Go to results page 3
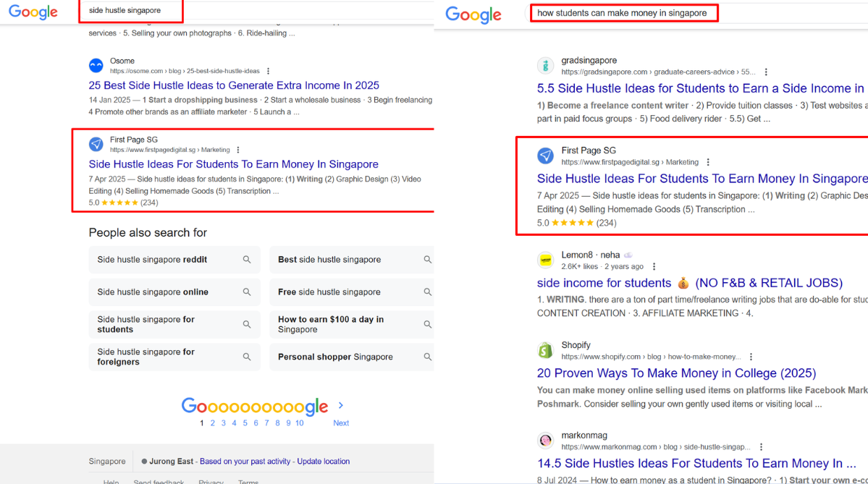The width and height of the screenshot is (868, 484). click(224, 423)
